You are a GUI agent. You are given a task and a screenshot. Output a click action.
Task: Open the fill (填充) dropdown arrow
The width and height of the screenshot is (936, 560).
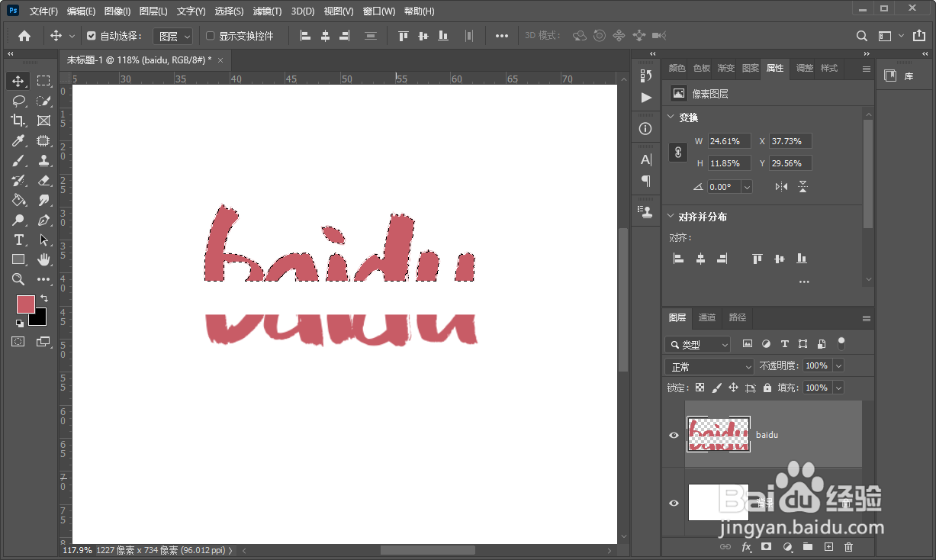838,388
